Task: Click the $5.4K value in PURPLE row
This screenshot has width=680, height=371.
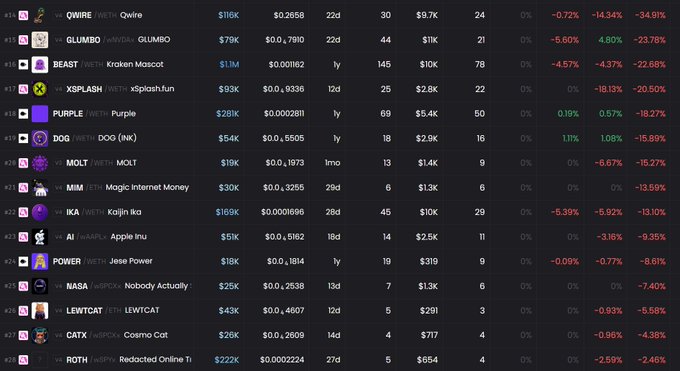Action: 427,114
